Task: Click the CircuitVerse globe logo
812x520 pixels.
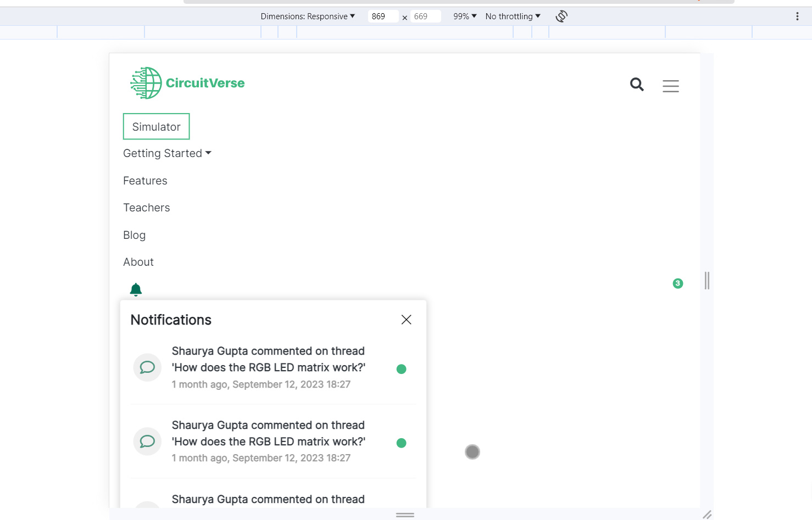Action: point(146,83)
